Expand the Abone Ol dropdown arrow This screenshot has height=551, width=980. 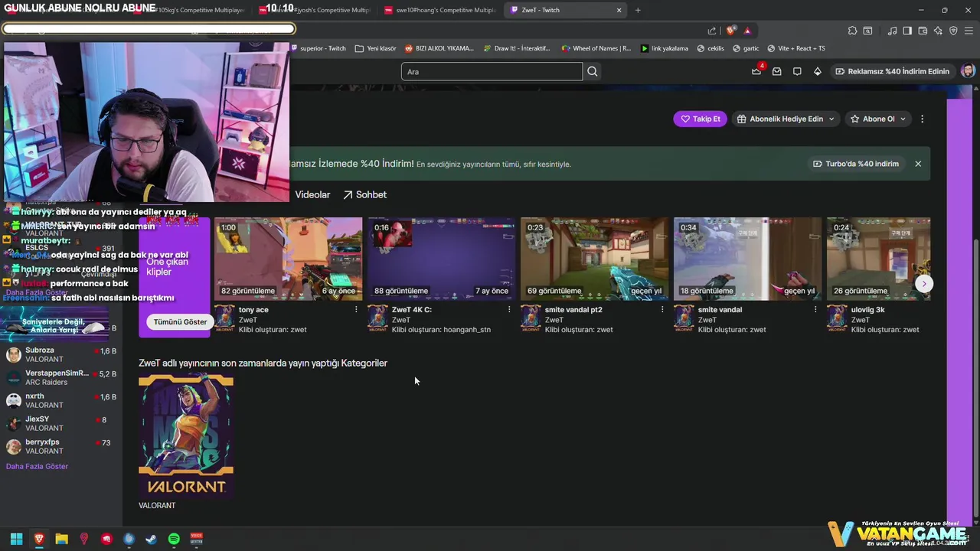[x=903, y=119]
